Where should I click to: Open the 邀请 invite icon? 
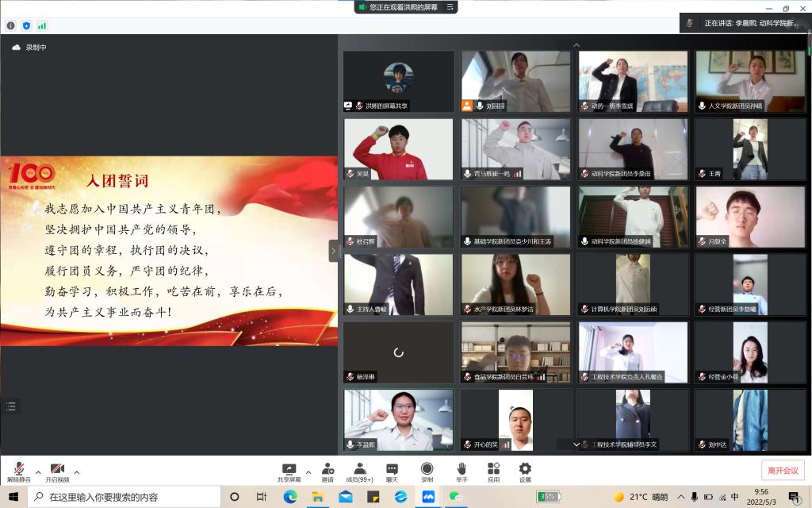tap(327, 471)
